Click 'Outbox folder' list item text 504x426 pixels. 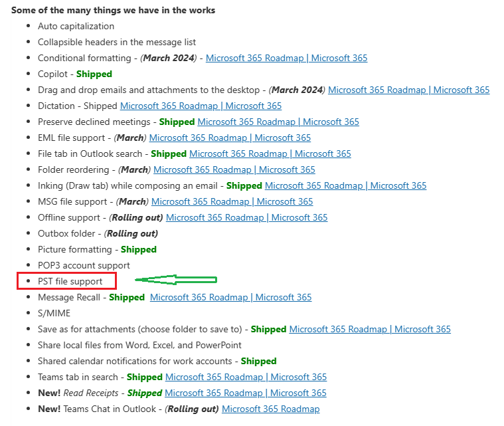pos(66,233)
